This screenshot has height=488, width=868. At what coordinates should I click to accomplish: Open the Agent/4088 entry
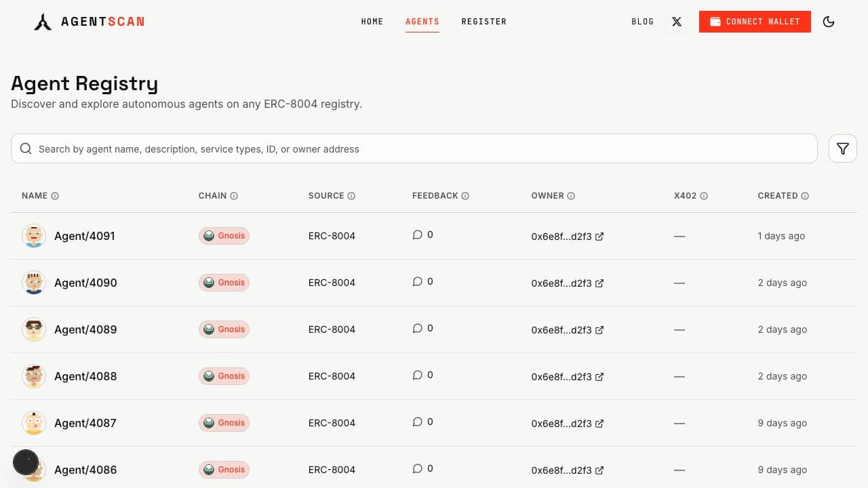coord(85,376)
